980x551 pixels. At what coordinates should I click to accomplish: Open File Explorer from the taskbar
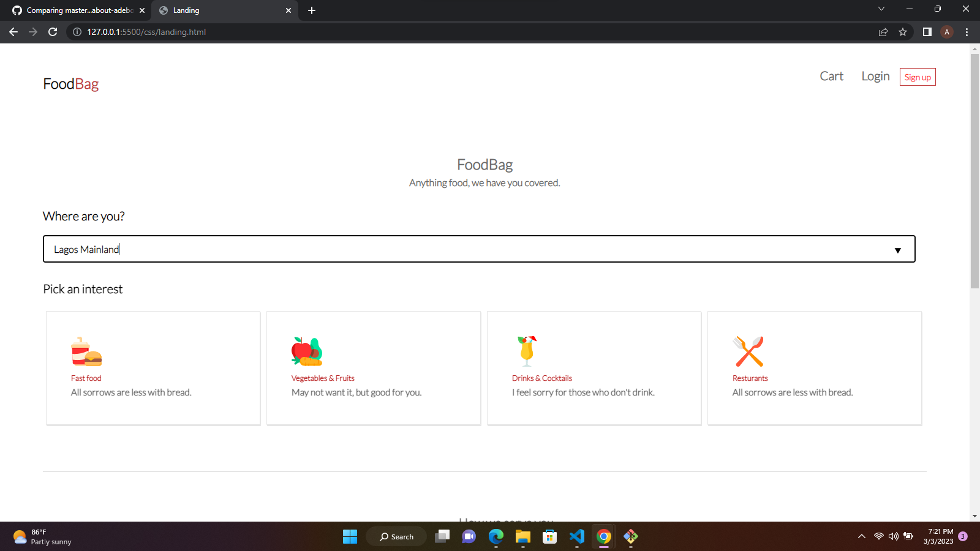pyautogui.click(x=522, y=536)
